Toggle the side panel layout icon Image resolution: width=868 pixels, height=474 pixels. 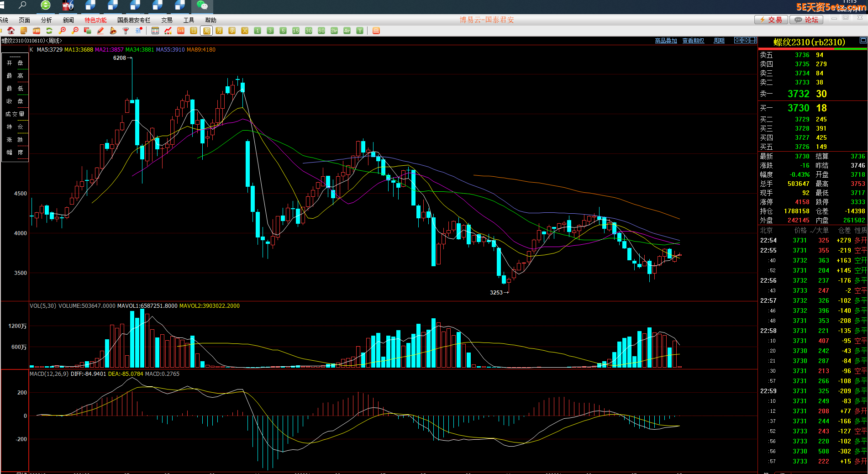click(753, 40)
